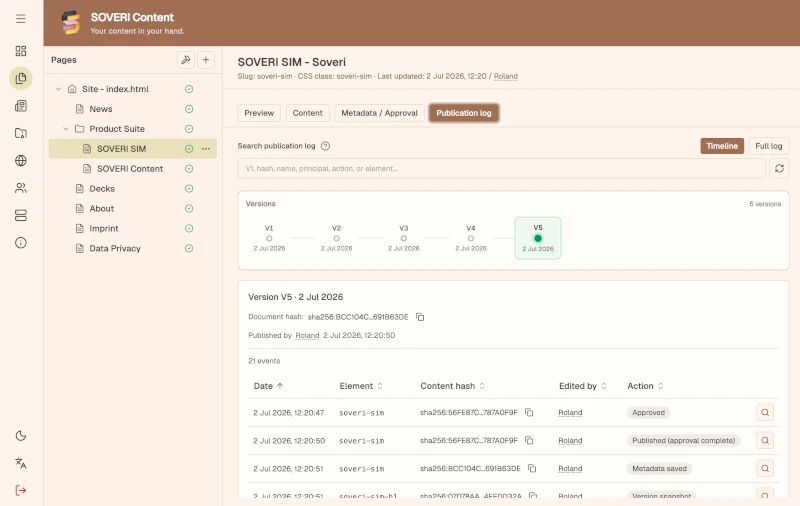This screenshot has height=506, width=800.
Task: Switch to Full log view
Action: tap(768, 146)
